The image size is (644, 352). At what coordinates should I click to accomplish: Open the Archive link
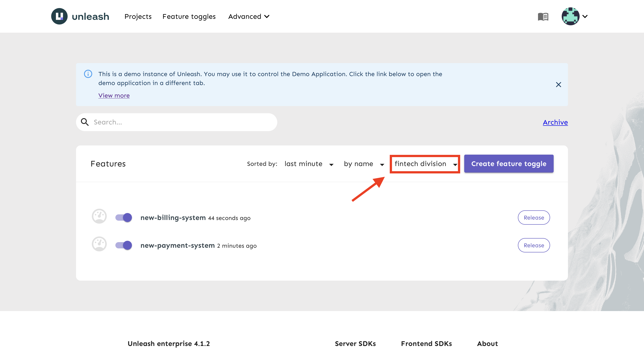555,122
